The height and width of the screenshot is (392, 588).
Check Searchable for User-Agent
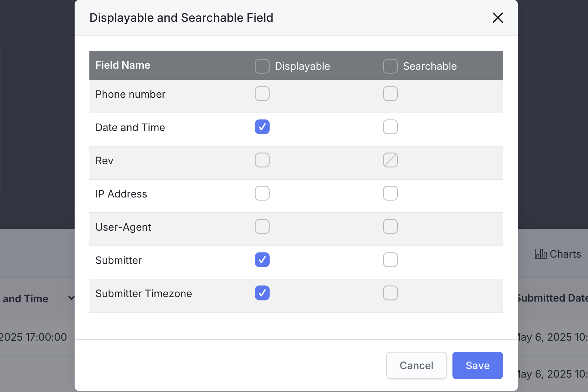[x=390, y=227]
